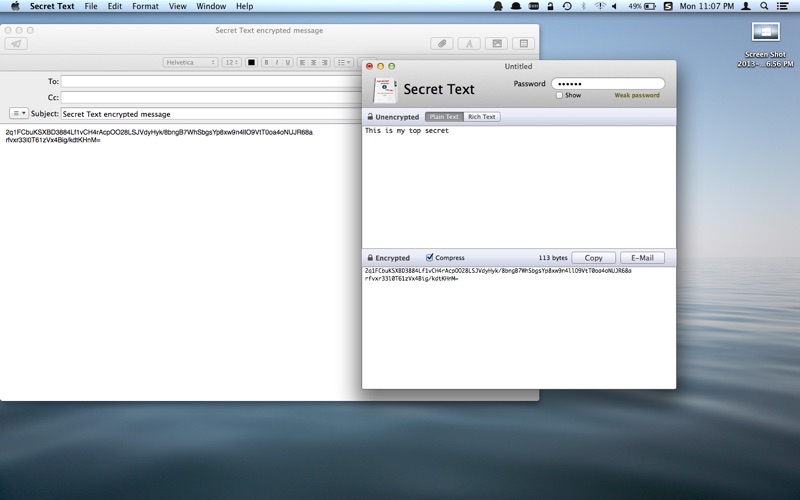Switch to the Plain Text tab

444,117
